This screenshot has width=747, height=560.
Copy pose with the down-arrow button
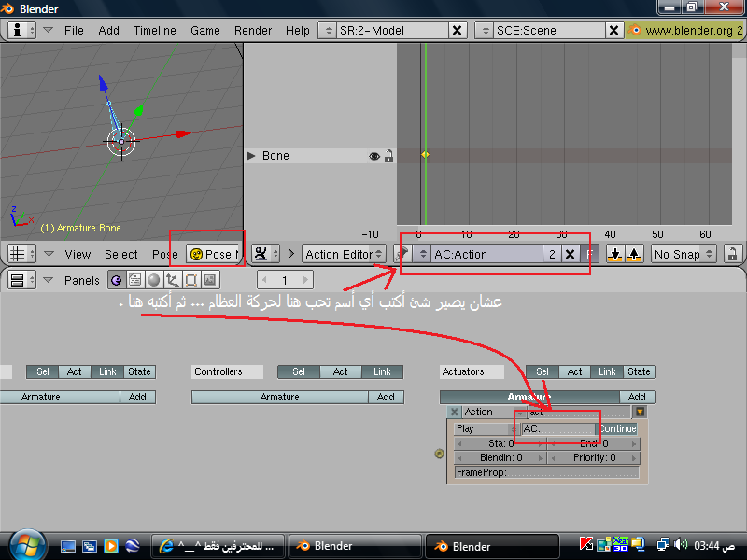(615, 254)
